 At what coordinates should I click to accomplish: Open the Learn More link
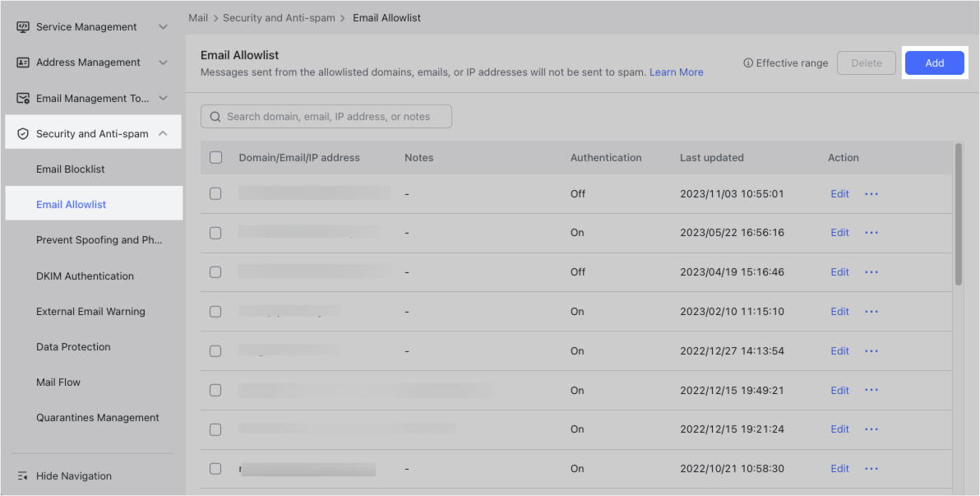pos(676,72)
